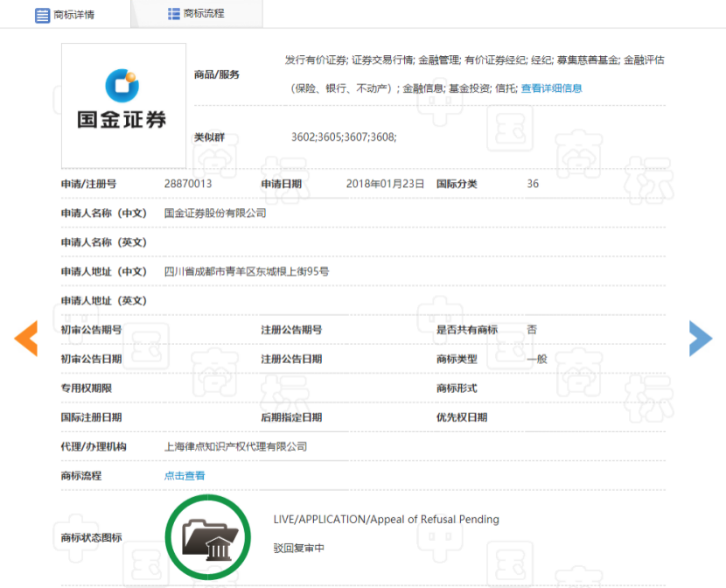
Task: Open the 商标详情 tab
Action: pyautogui.click(x=65, y=15)
